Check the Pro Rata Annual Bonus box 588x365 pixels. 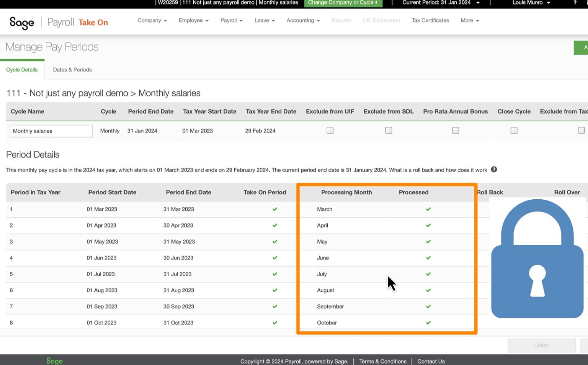tap(456, 130)
